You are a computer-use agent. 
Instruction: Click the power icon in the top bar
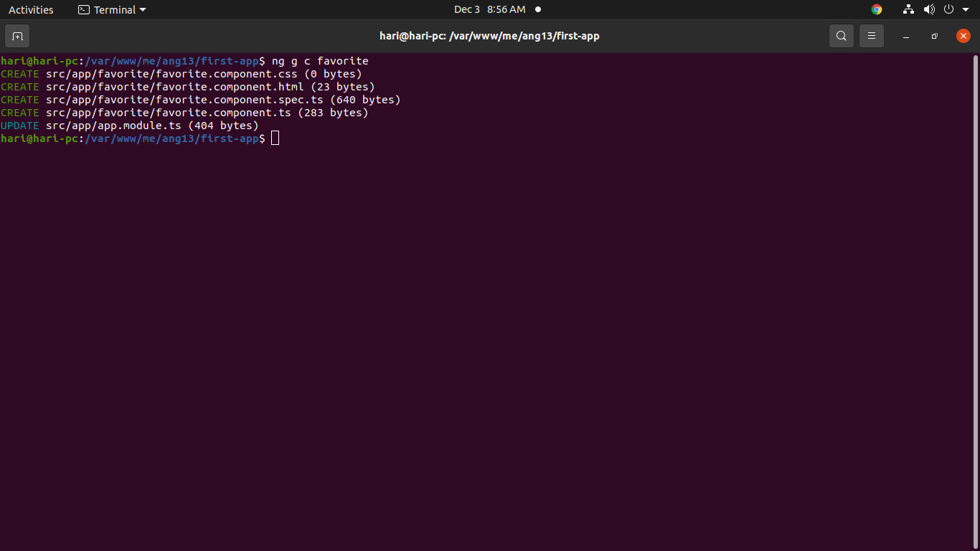pos(947,9)
